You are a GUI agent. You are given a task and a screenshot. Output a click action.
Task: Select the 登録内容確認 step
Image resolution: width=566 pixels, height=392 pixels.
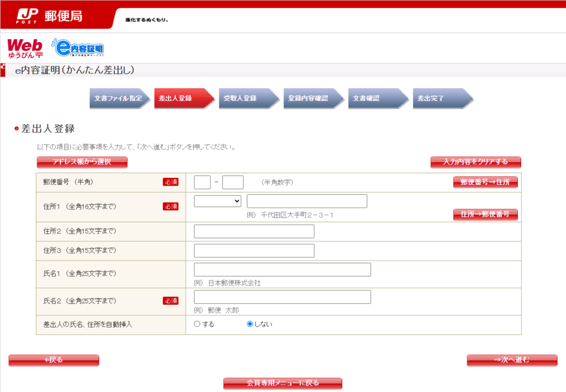[313, 98]
